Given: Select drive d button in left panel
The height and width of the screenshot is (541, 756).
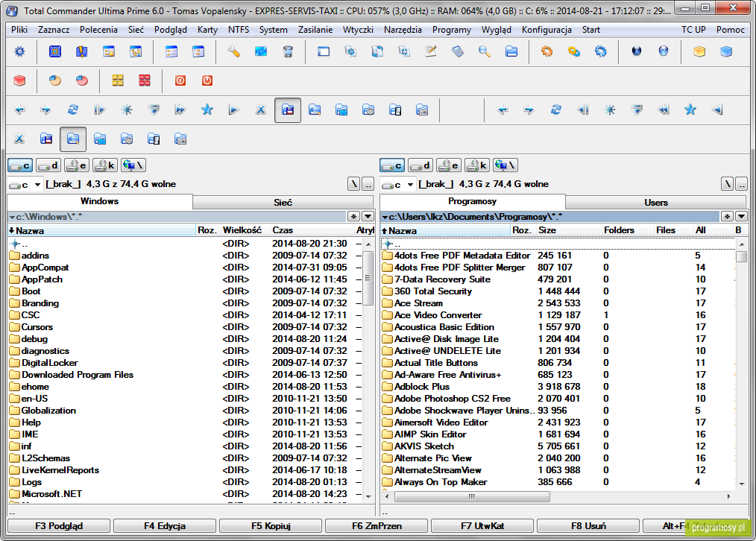Looking at the screenshot, I should (48, 165).
